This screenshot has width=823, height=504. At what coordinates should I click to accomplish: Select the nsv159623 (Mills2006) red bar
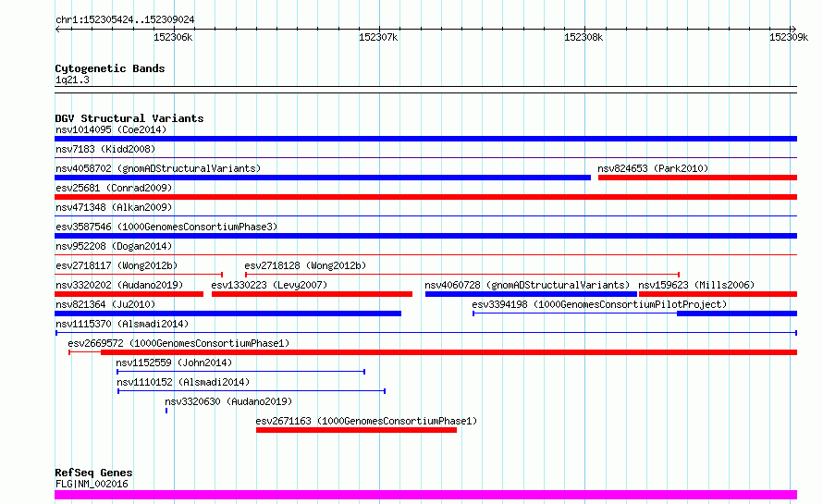click(718, 294)
